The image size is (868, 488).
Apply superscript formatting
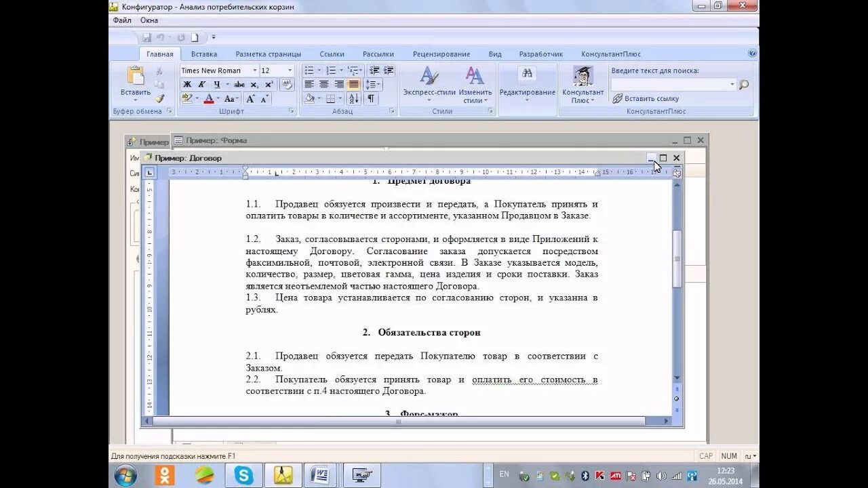pos(269,85)
